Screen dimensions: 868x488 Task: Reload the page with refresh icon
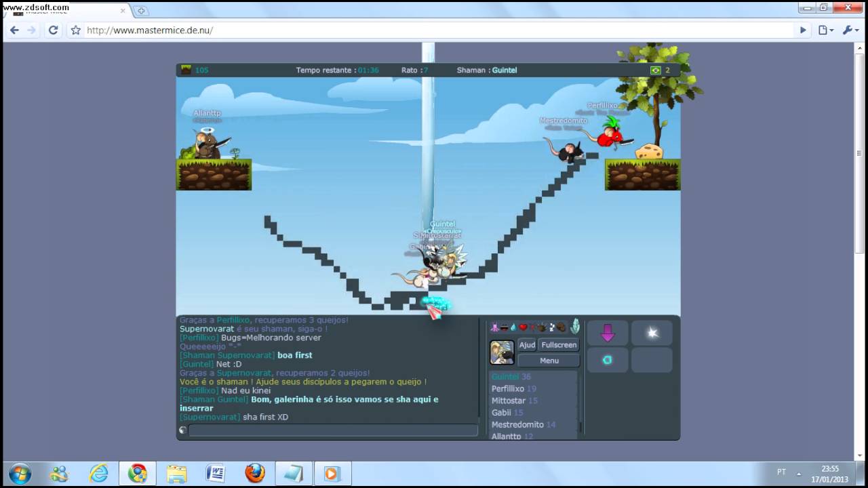tap(53, 30)
